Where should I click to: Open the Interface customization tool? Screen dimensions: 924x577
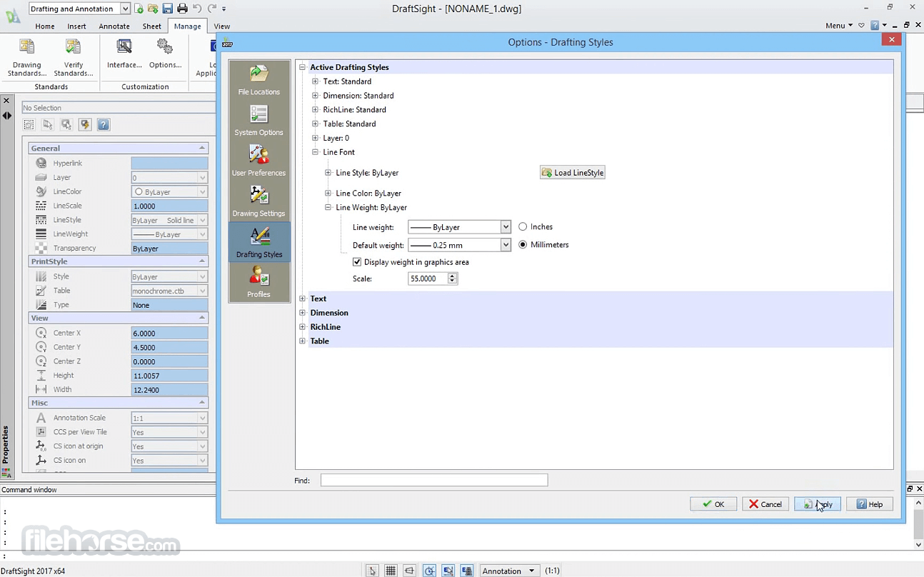124,54
